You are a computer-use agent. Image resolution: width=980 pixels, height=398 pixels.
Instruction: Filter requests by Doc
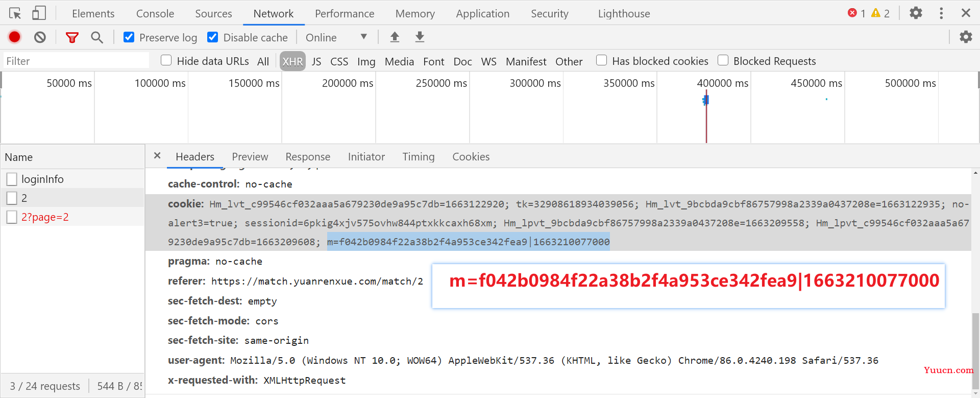point(462,61)
